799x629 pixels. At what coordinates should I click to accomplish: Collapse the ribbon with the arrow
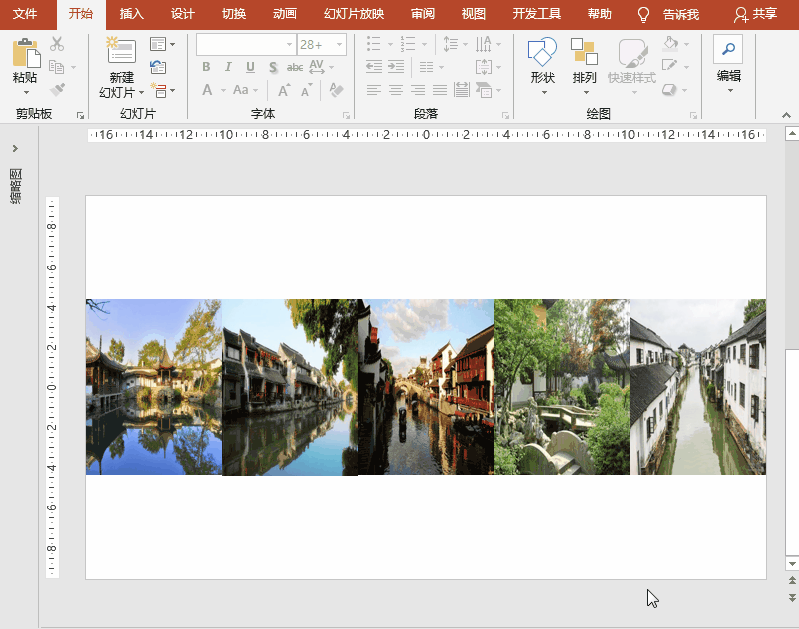pos(786,115)
